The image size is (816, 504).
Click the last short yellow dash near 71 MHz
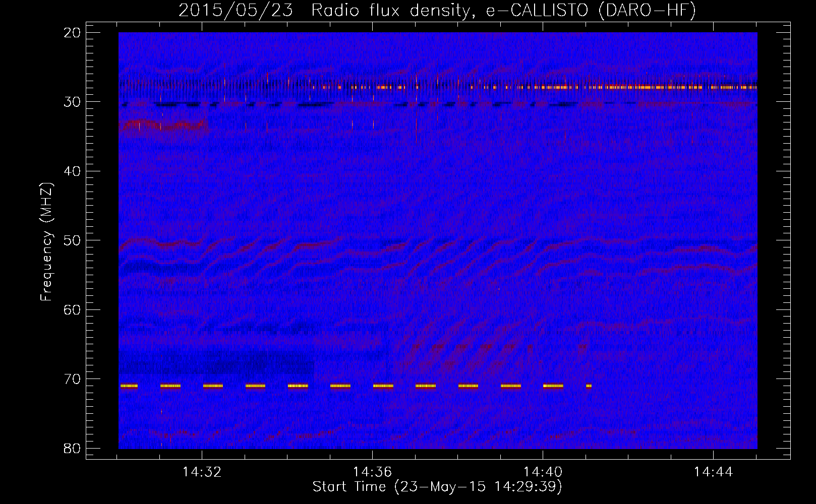(x=589, y=386)
